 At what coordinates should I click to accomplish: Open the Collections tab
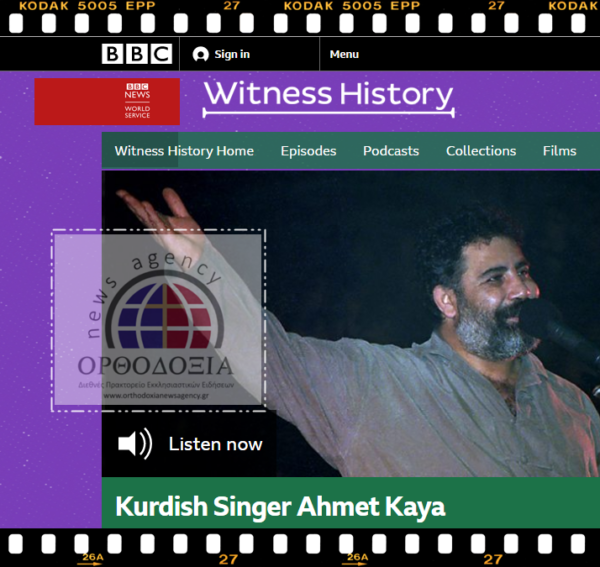[481, 151]
